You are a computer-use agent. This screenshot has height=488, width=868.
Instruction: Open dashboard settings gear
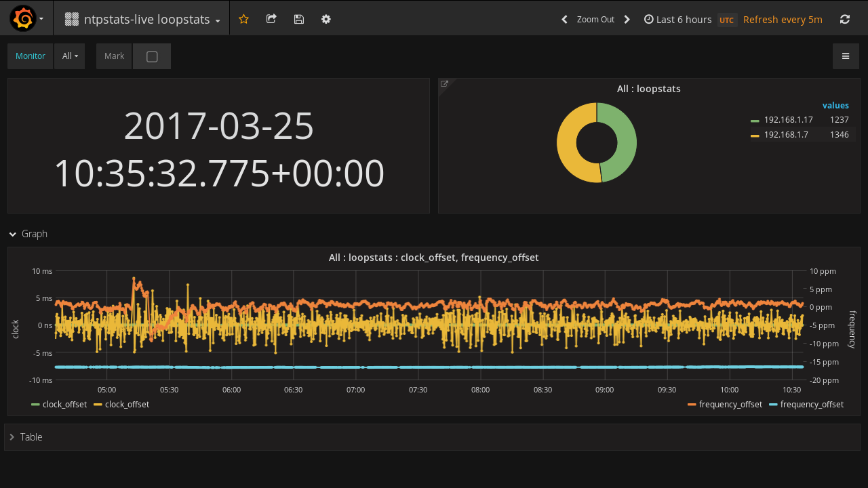(326, 19)
